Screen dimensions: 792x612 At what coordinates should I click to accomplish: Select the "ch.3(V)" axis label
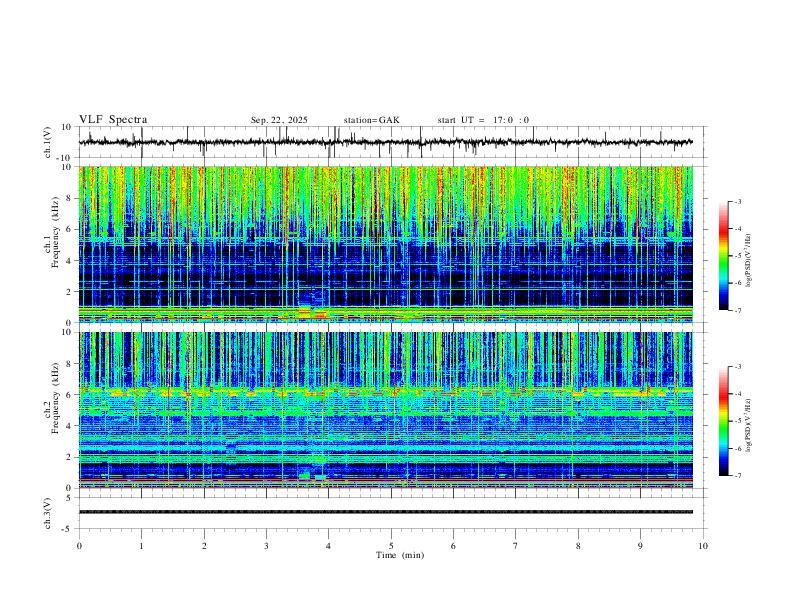tap(48, 513)
